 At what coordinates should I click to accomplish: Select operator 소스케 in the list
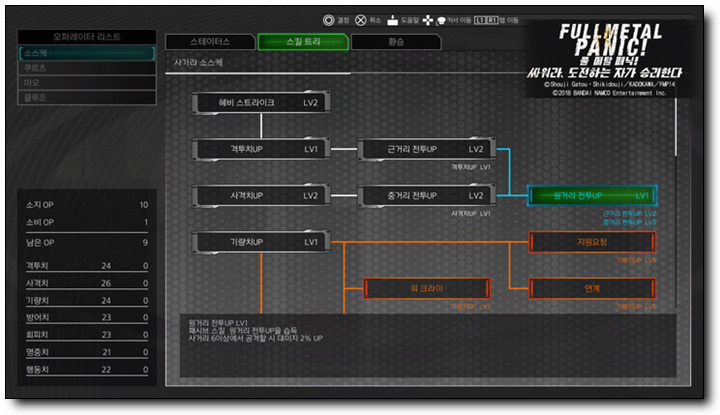point(87,53)
